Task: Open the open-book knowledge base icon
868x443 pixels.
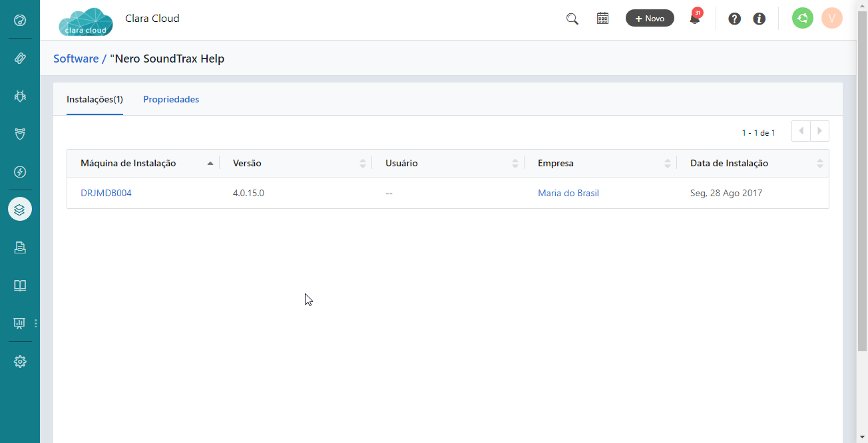Action: 20,285
